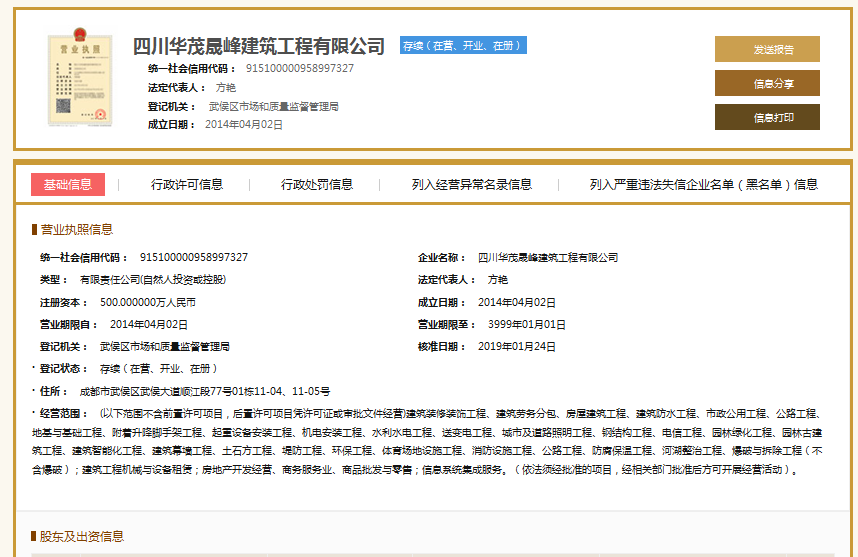Click the 信息分享 button
The width and height of the screenshot is (858, 557).
[x=767, y=83]
